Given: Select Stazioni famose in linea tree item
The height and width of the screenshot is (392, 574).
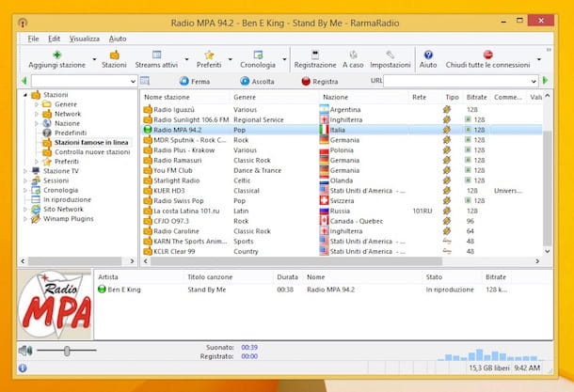Looking at the screenshot, I should 91,143.
